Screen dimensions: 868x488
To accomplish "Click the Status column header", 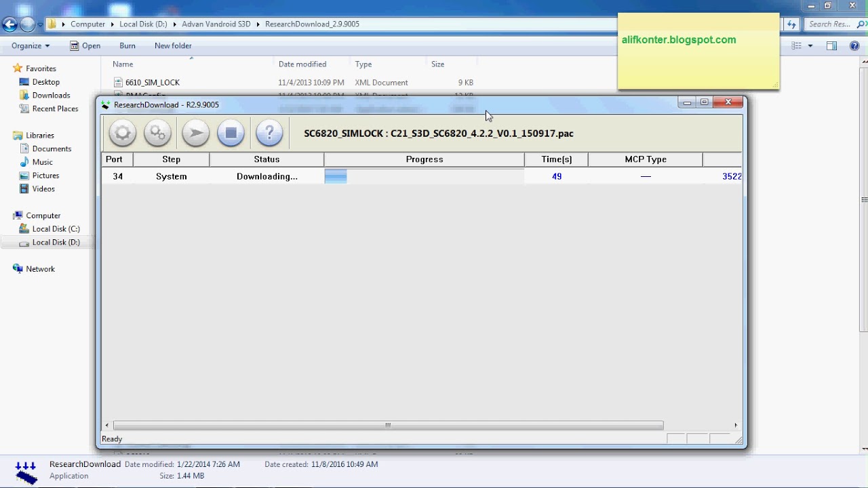I will click(267, 159).
